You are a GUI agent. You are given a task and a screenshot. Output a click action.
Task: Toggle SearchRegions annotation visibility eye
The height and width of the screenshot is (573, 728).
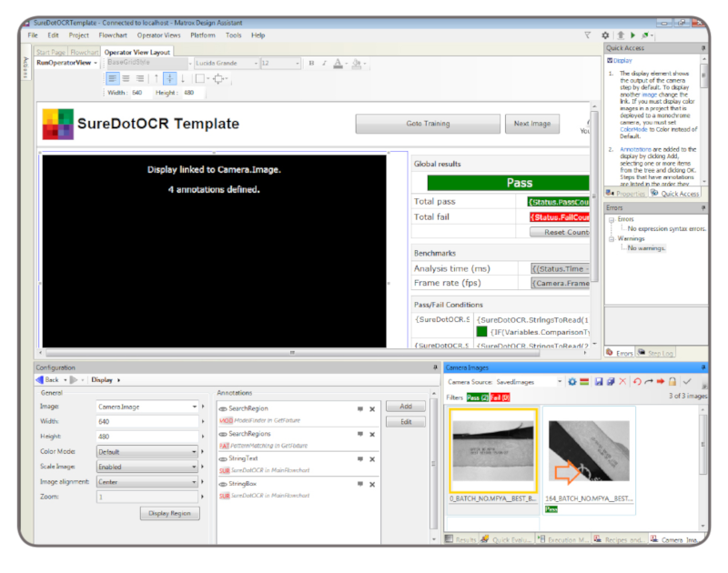pyautogui.click(x=223, y=434)
